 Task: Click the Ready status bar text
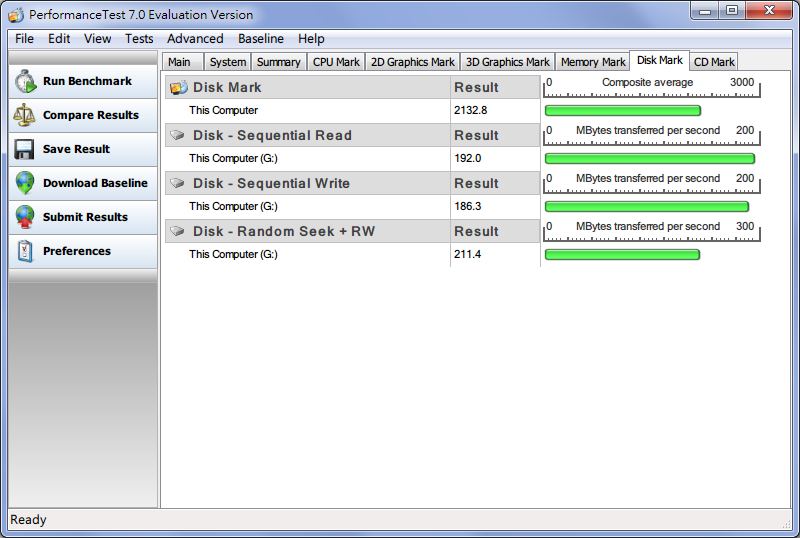tap(28, 520)
